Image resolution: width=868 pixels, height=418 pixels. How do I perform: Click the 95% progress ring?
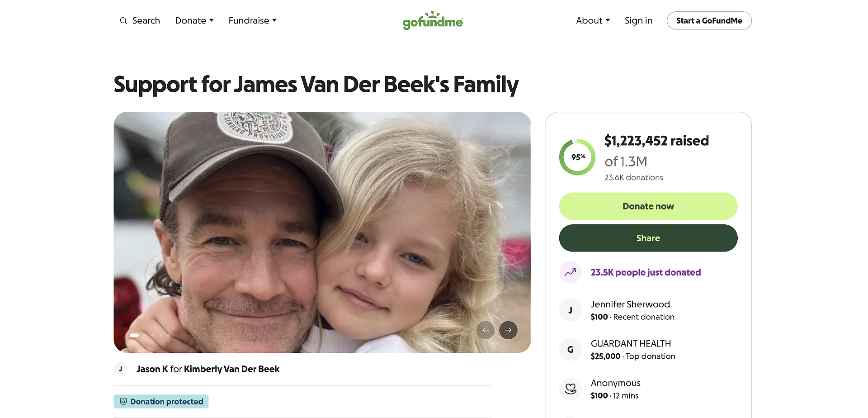point(577,157)
